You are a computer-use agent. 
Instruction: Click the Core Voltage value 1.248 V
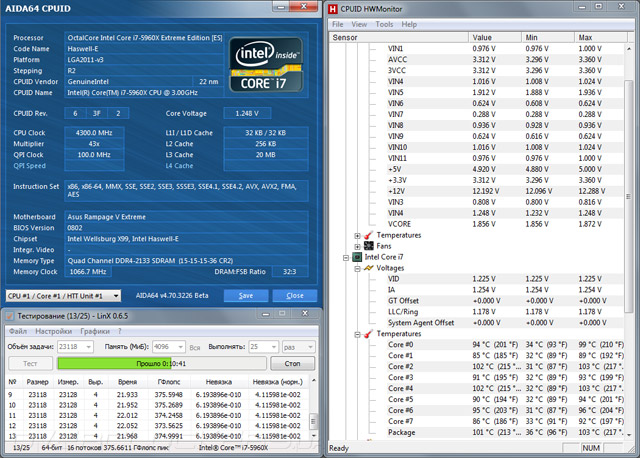click(247, 113)
